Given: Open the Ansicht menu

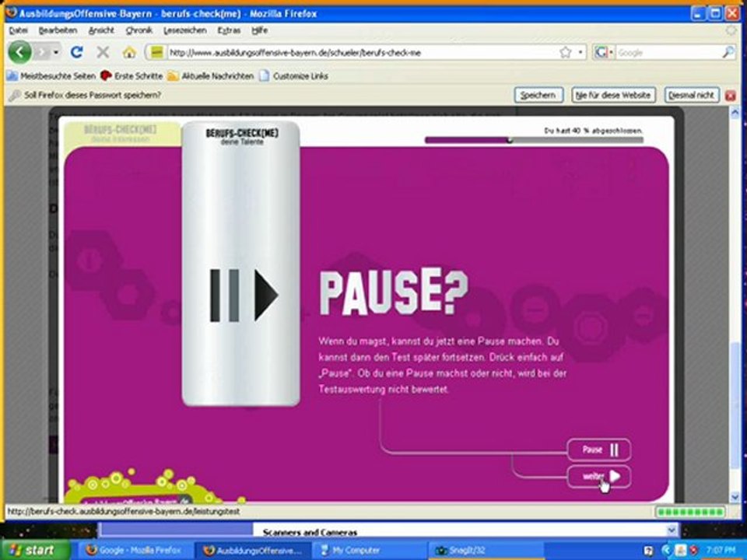Looking at the screenshot, I should pos(101,30).
